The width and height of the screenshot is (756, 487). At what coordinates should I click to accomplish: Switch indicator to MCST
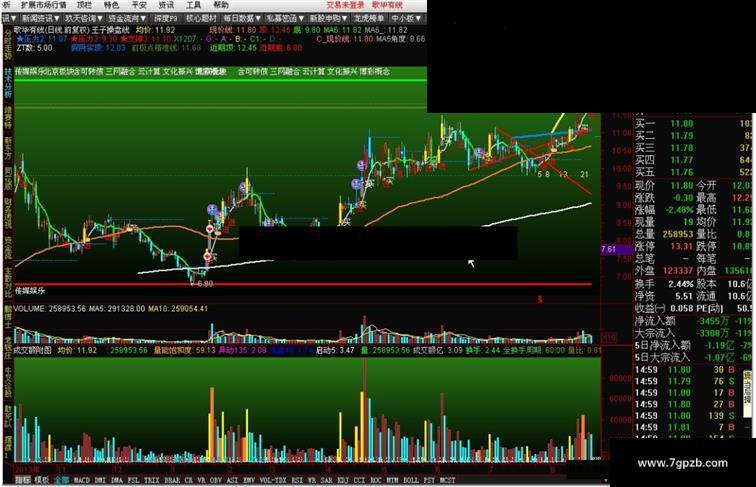pos(447,480)
